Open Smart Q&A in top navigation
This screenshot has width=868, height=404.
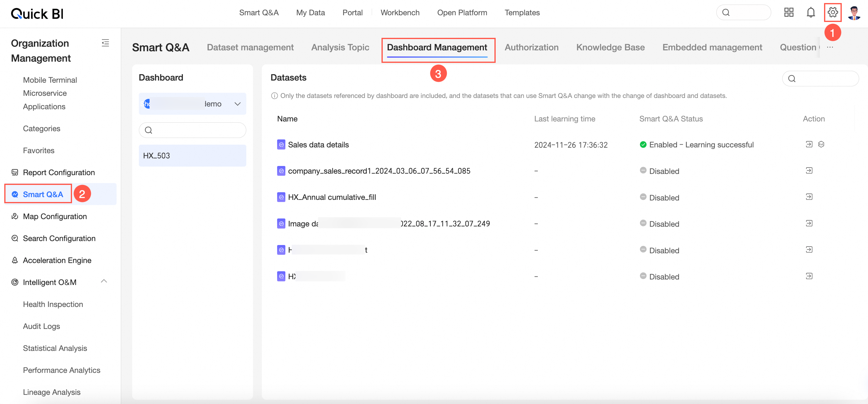coord(259,13)
